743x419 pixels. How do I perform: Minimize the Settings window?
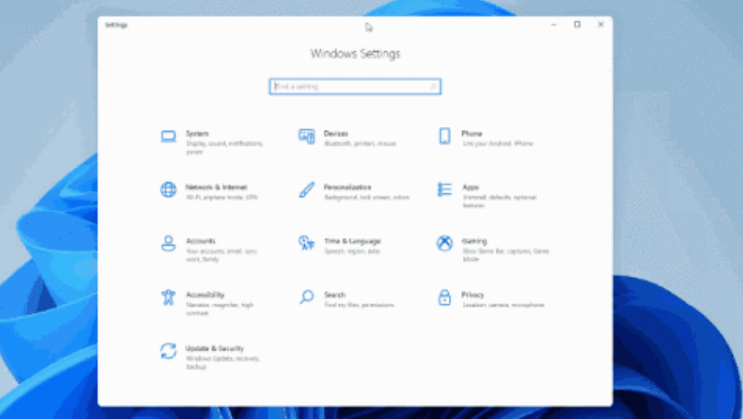tap(553, 25)
